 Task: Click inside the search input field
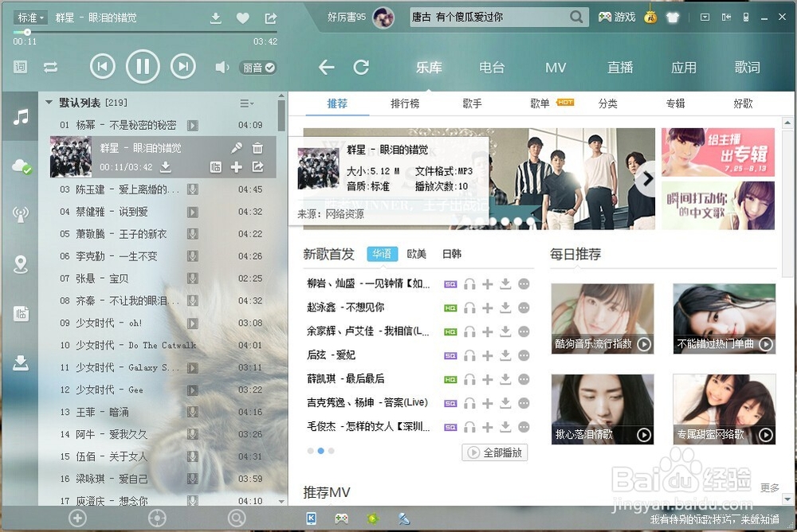pos(494,16)
